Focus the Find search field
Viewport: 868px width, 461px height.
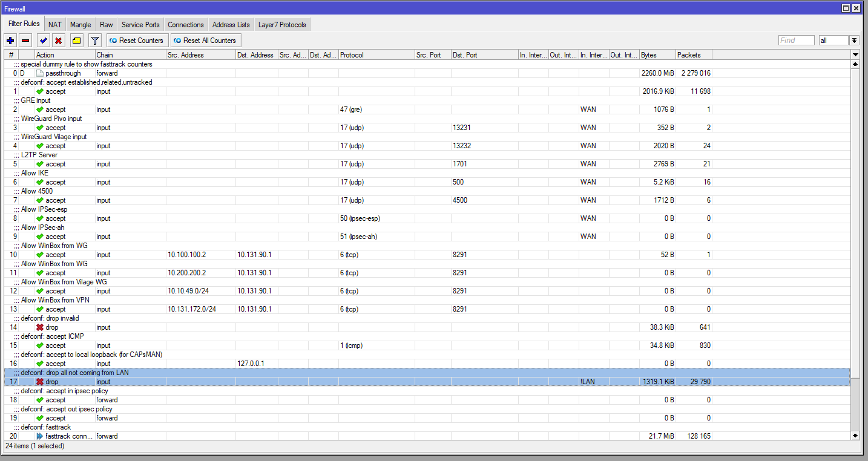click(796, 41)
